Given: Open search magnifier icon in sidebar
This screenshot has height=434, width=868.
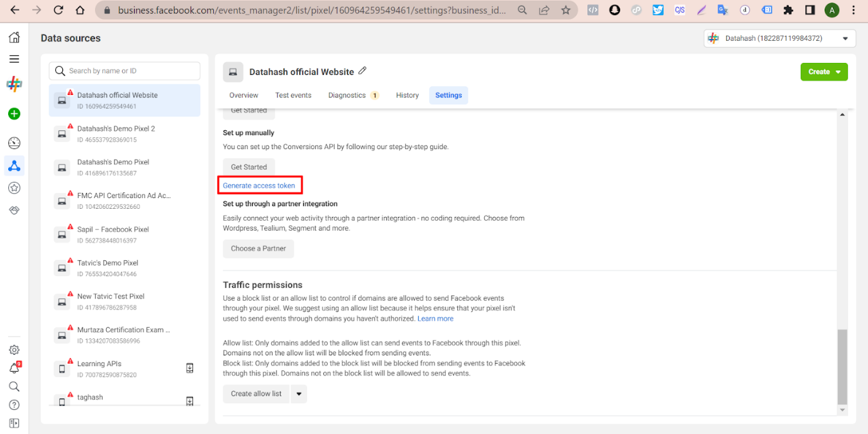Looking at the screenshot, I should tap(14, 386).
